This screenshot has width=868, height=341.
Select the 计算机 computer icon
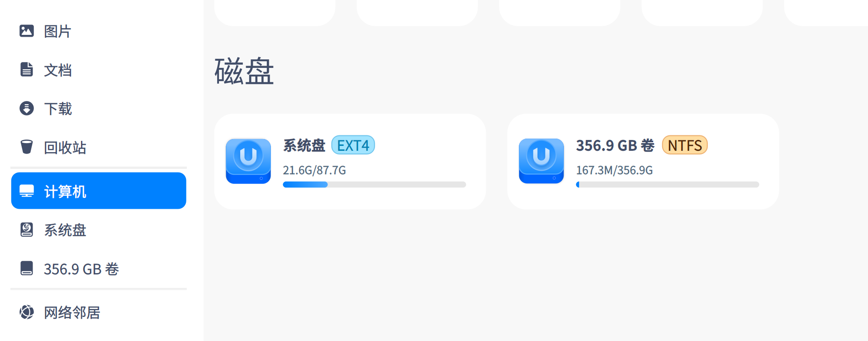pos(27,191)
